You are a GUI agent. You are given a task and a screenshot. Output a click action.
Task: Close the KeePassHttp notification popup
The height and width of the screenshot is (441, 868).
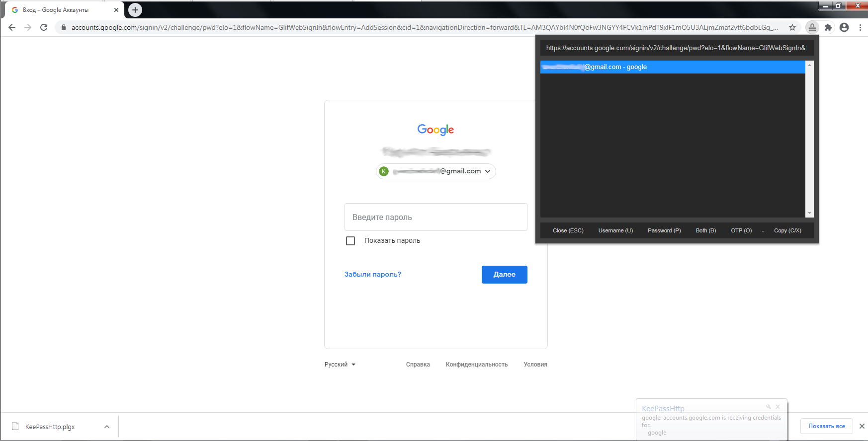click(778, 407)
